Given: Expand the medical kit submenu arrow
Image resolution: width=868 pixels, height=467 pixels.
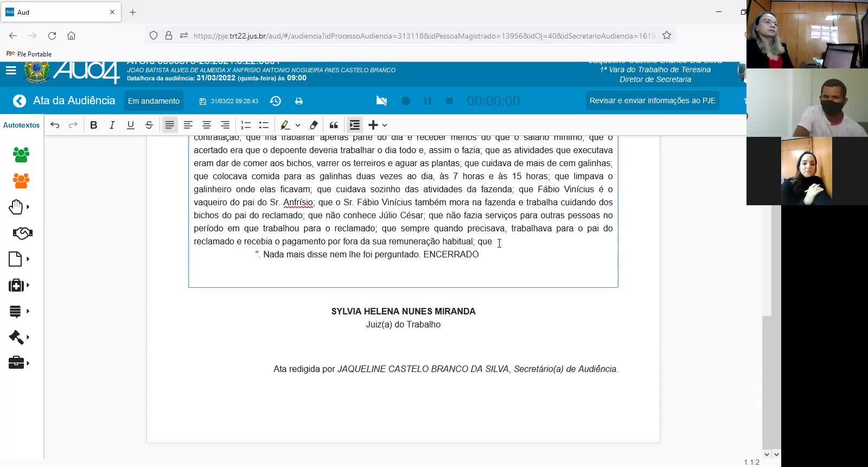Looking at the screenshot, I should click(x=28, y=285).
